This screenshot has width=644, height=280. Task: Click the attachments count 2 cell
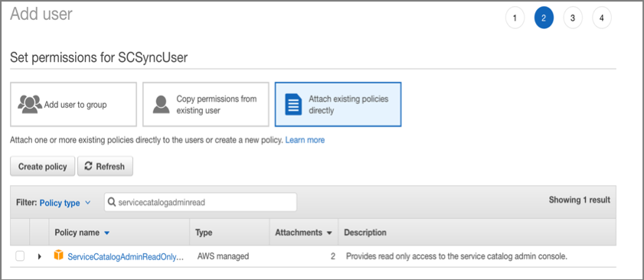[x=333, y=256]
